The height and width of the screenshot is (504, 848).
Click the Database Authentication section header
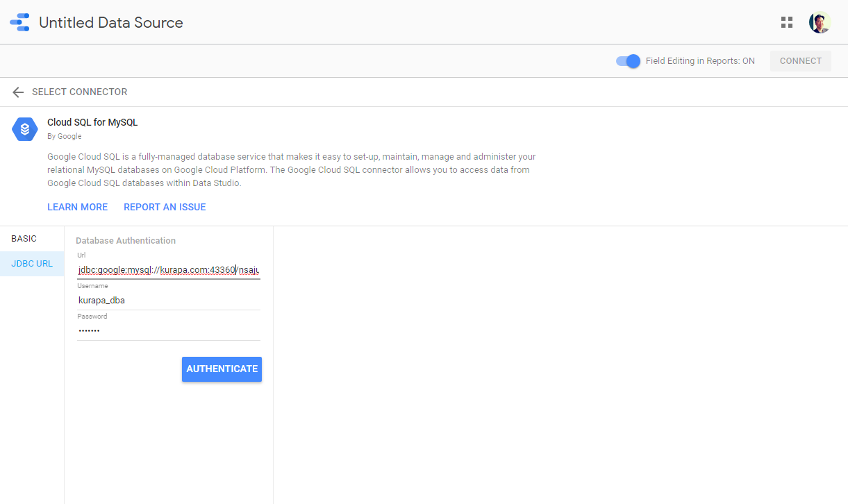point(126,241)
